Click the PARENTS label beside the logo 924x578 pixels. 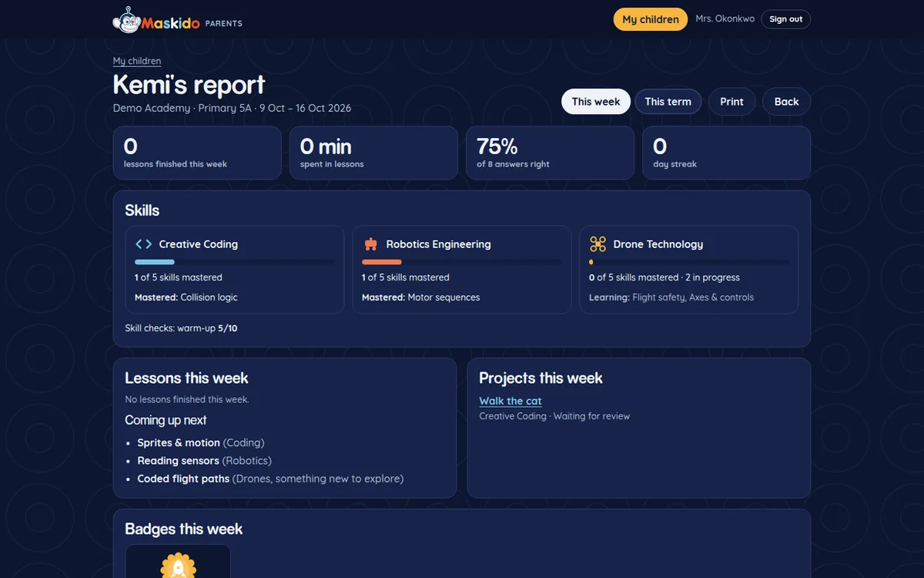point(224,24)
